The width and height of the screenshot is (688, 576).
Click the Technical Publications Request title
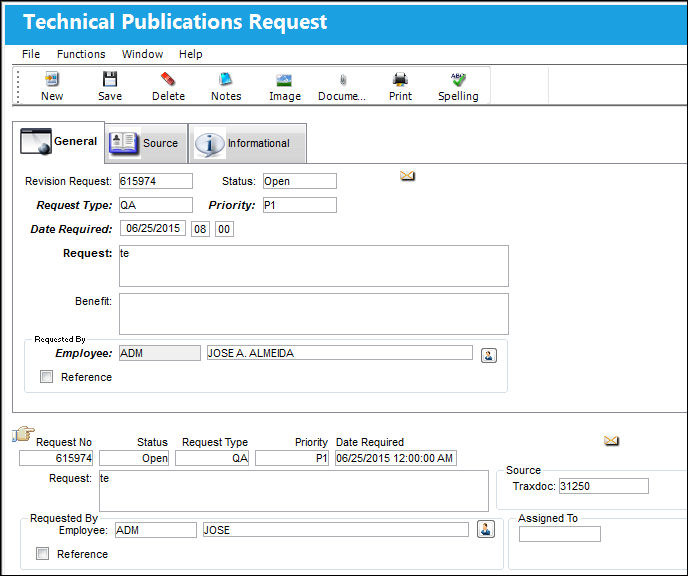pos(175,21)
